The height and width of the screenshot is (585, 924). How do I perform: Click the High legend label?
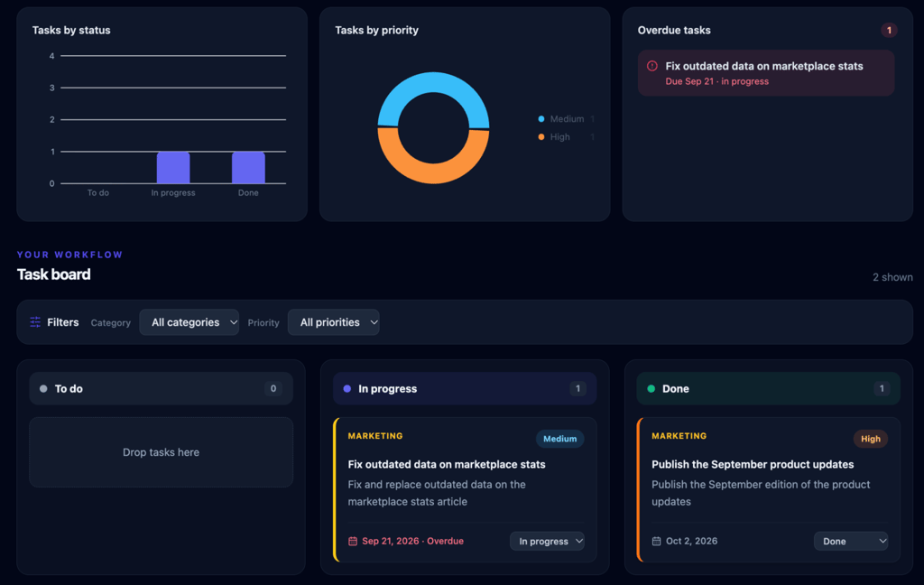[x=559, y=137]
